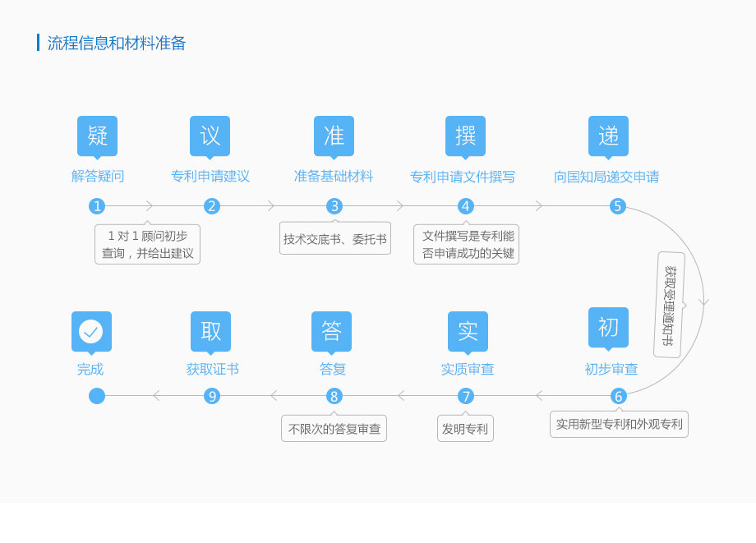Screen dimensions: 756x543
Task: Click the 实用新型专利和外观专利 note box
Action: point(619,424)
